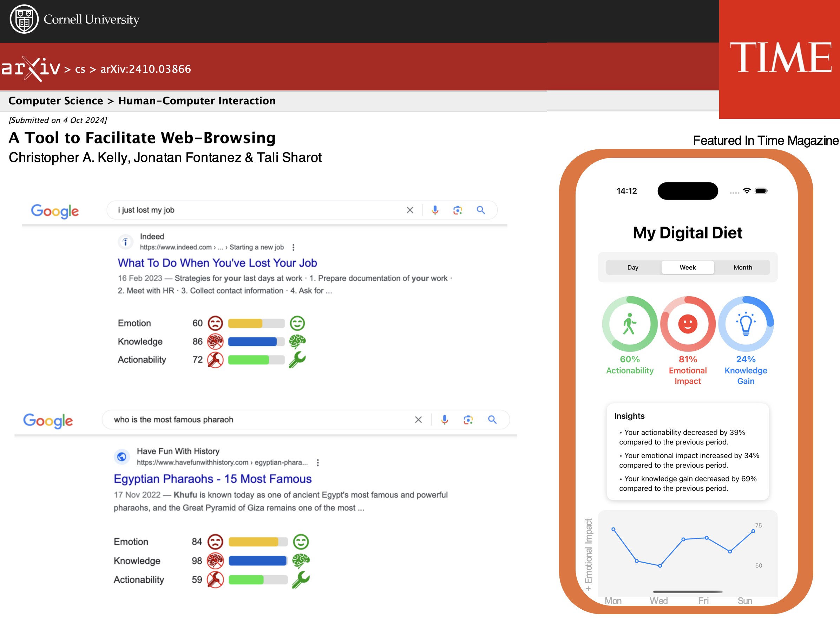
Task: Click '24%' Knowledge Gain value
Action: coord(746,359)
